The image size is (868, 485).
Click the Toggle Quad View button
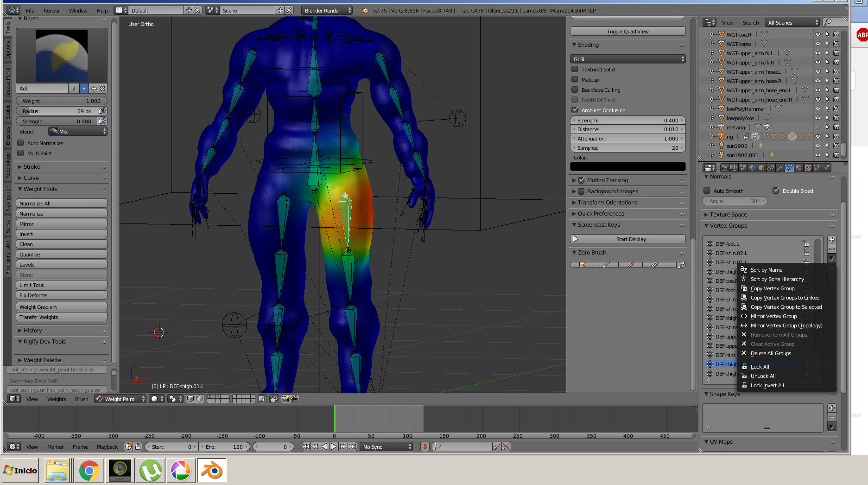[627, 32]
